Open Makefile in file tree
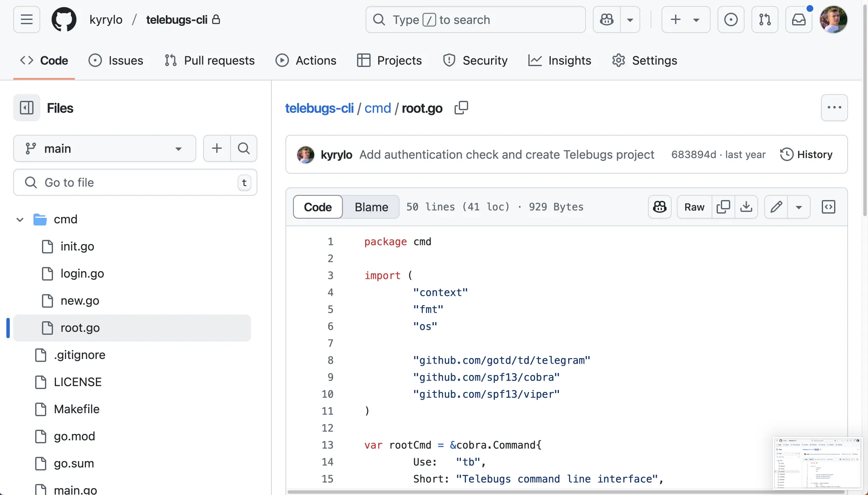This screenshot has height=495, width=868. click(x=76, y=409)
